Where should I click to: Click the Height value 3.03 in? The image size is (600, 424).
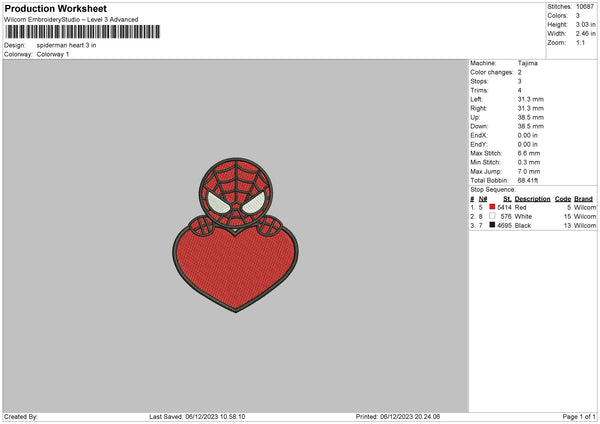[x=585, y=24]
